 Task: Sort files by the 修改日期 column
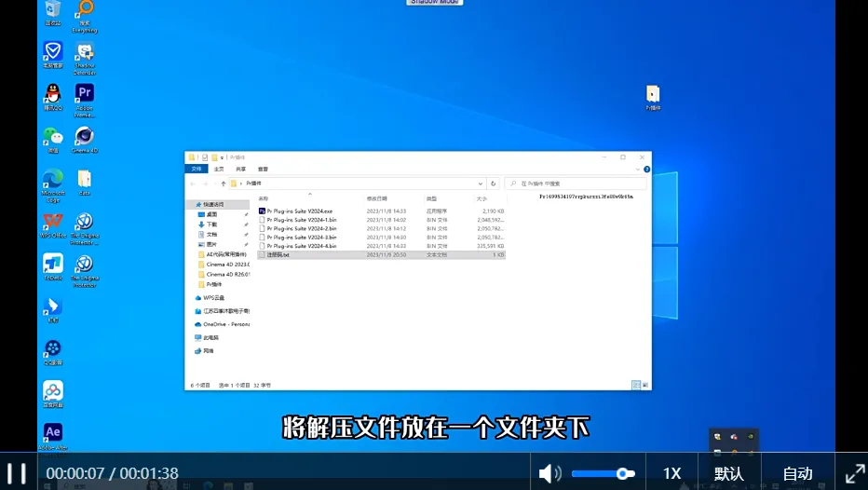[377, 198]
